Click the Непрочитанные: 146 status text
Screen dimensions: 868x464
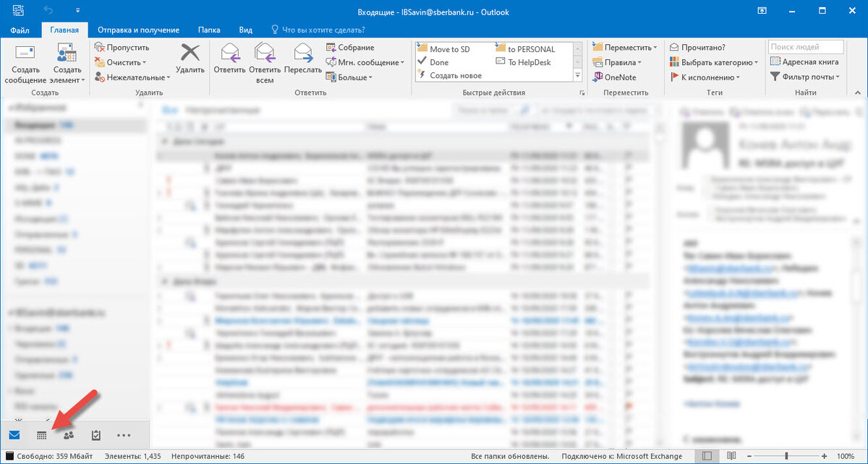click(208, 456)
